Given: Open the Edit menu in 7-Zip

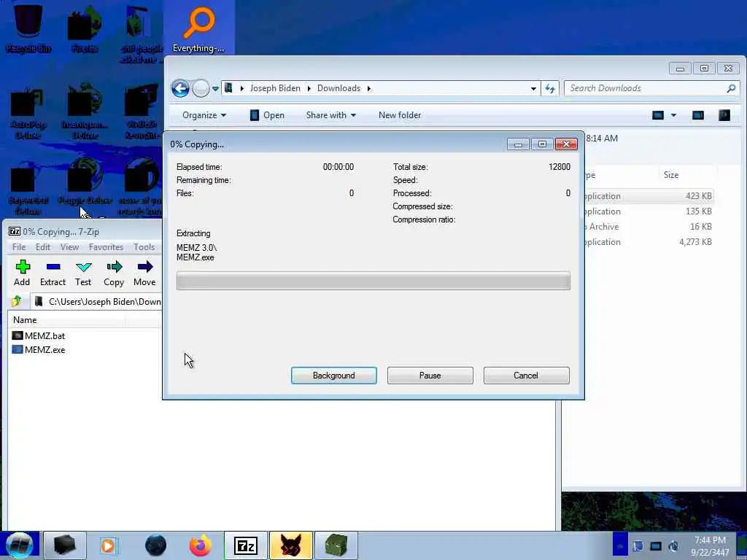Looking at the screenshot, I should 43,246.
